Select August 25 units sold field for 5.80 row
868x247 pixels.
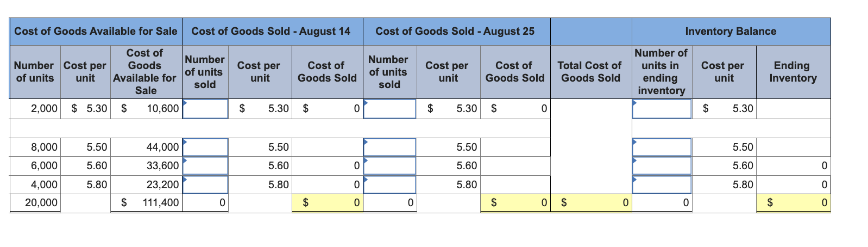coord(390,184)
